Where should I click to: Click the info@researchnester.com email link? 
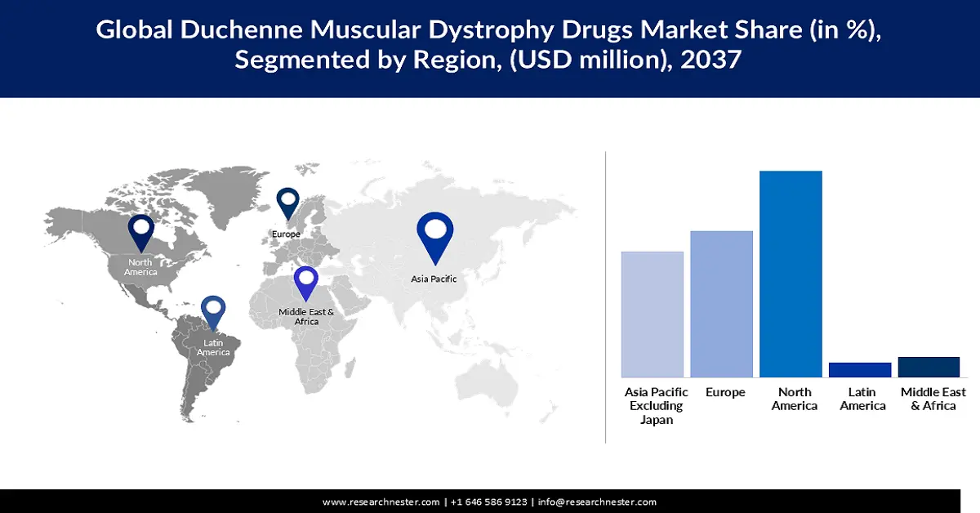point(596,502)
